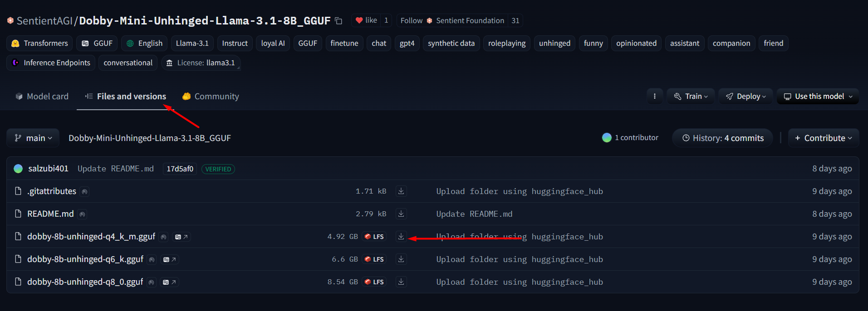The height and width of the screenshot is (311, 868).
Task: Click the SentientAGI organization logo
Action: coord(10,20)
